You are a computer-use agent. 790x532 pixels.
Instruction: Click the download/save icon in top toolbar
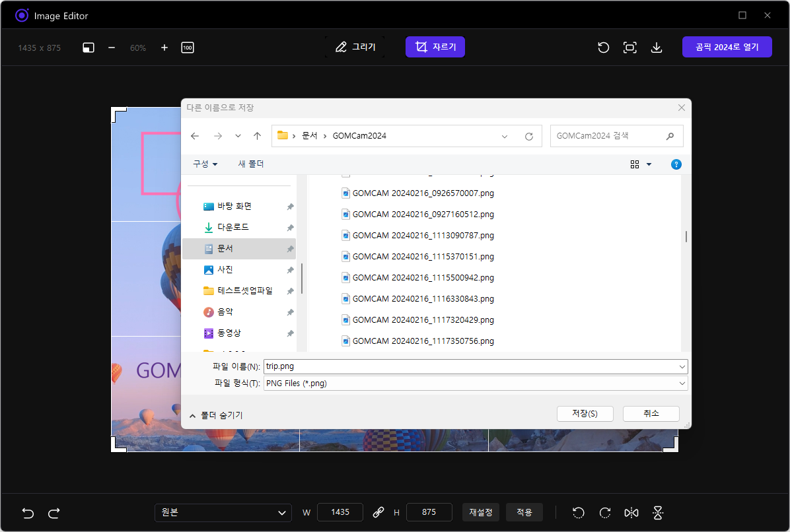pyautogui.click(x=656, y=48)
